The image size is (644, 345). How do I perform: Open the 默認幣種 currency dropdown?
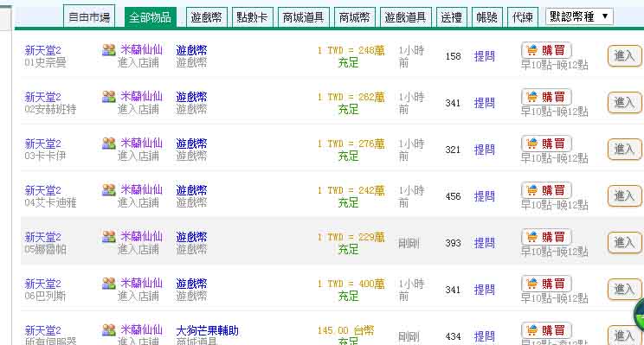[x=579, y=16]
